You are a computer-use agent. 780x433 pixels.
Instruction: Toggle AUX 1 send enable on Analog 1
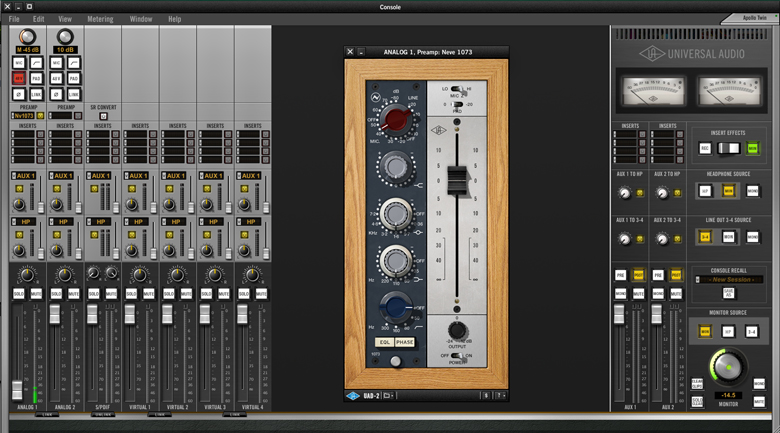tap(19, 189)
